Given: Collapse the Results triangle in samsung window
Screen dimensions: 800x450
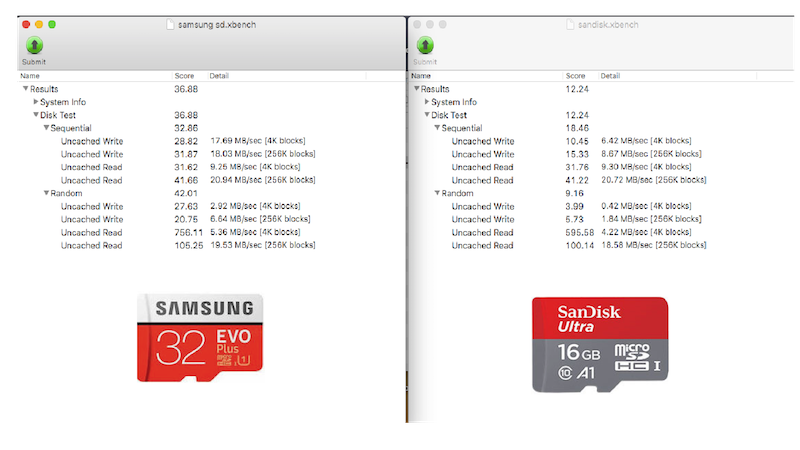Looking at the screenshot, I should pyautogui.click(x=25, y=89).
